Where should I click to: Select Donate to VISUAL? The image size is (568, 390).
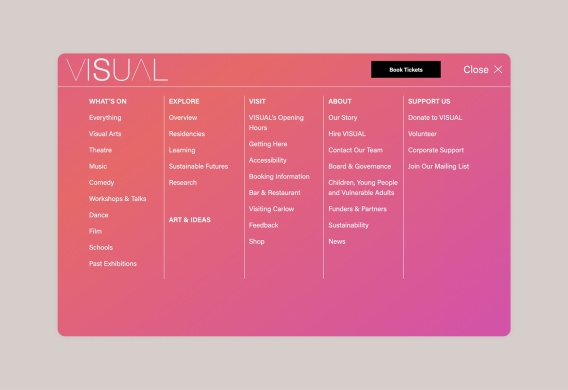click(x=435, y=118)
